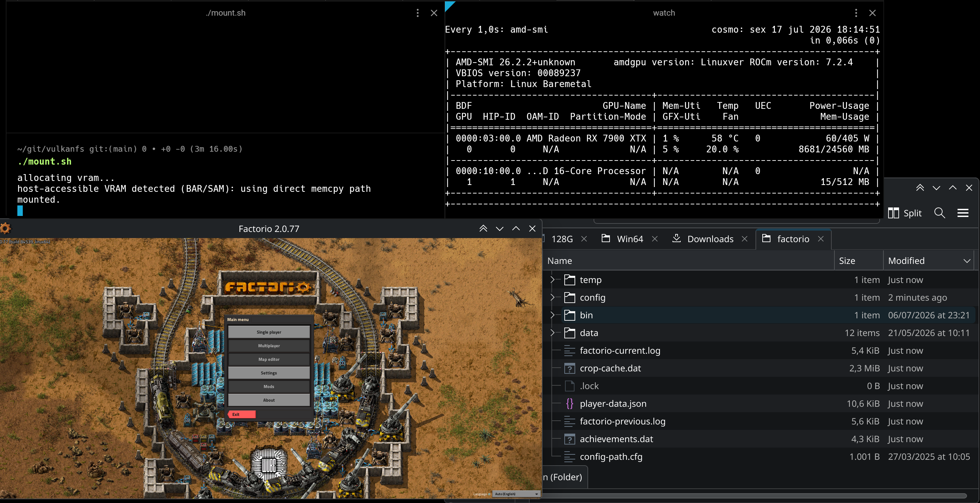Click Single player in the Factorio main menu

269,332
